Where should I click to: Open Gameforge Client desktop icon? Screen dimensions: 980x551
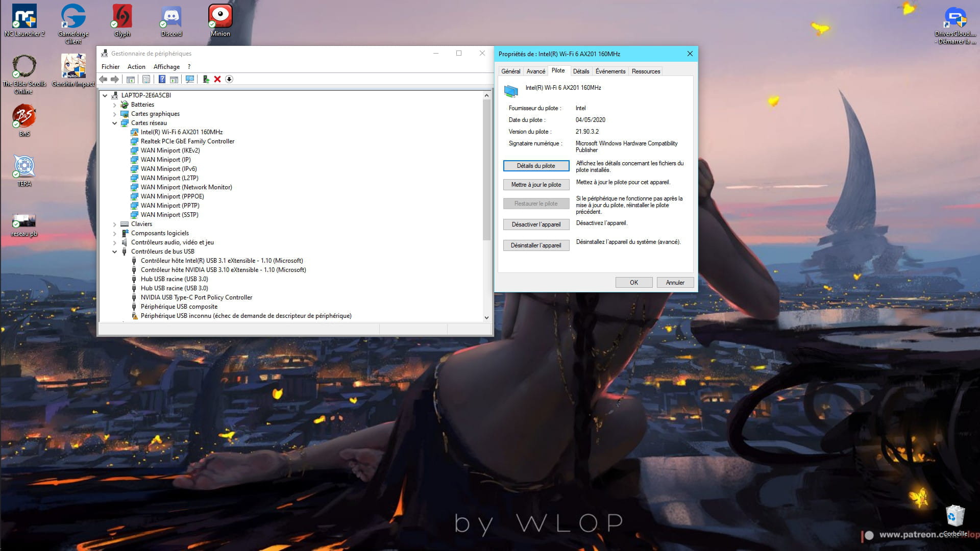pyautogui.click(x=73, y=24)
